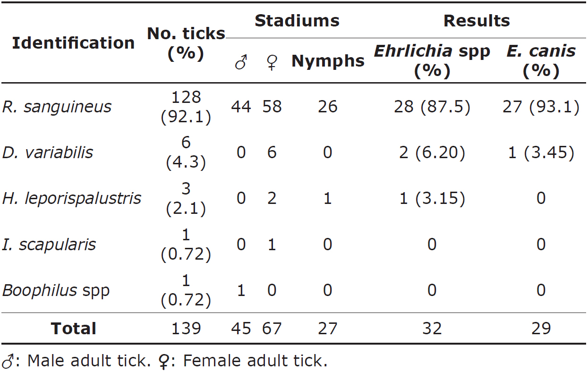Select the Stadiums group header
This screenshot has height=372, width=588.
click(x=297, y=21)
